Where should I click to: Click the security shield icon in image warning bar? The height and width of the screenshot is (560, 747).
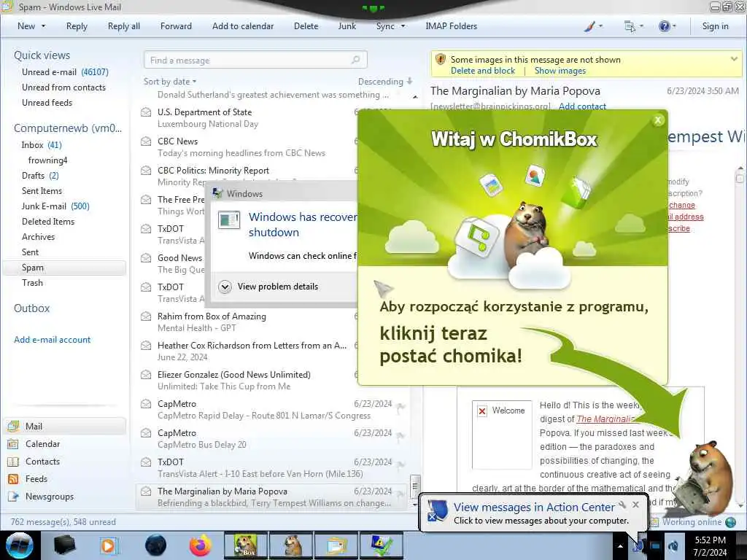coord(441,59)
